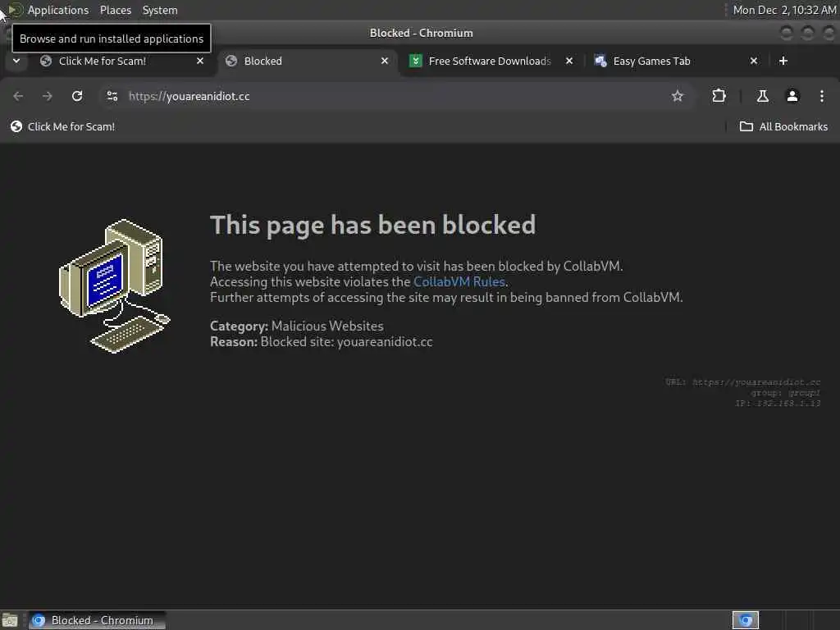Open the Extensions puzzle icon

719,96
